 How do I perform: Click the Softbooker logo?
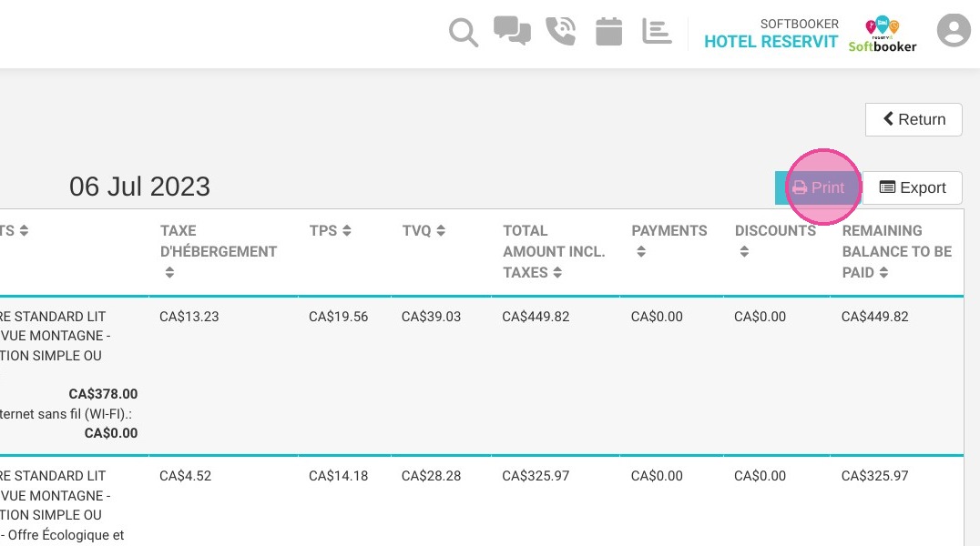[x=883, y=35]
